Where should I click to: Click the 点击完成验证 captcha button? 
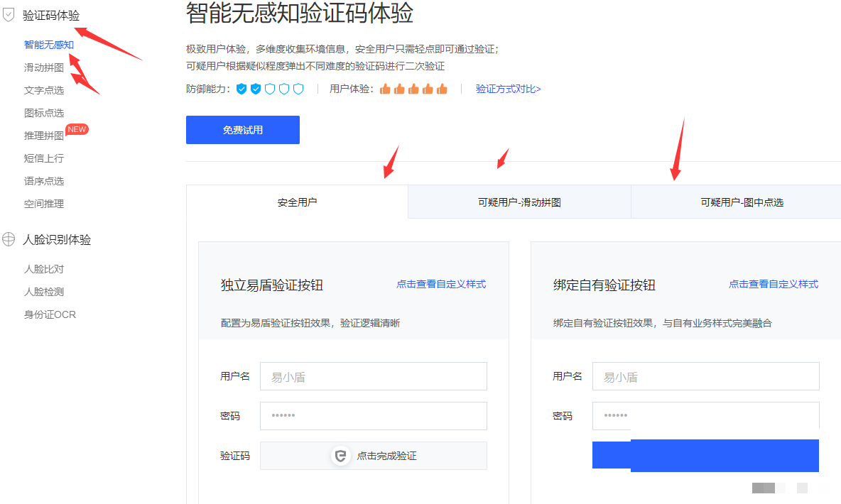[x=373, y=456]
